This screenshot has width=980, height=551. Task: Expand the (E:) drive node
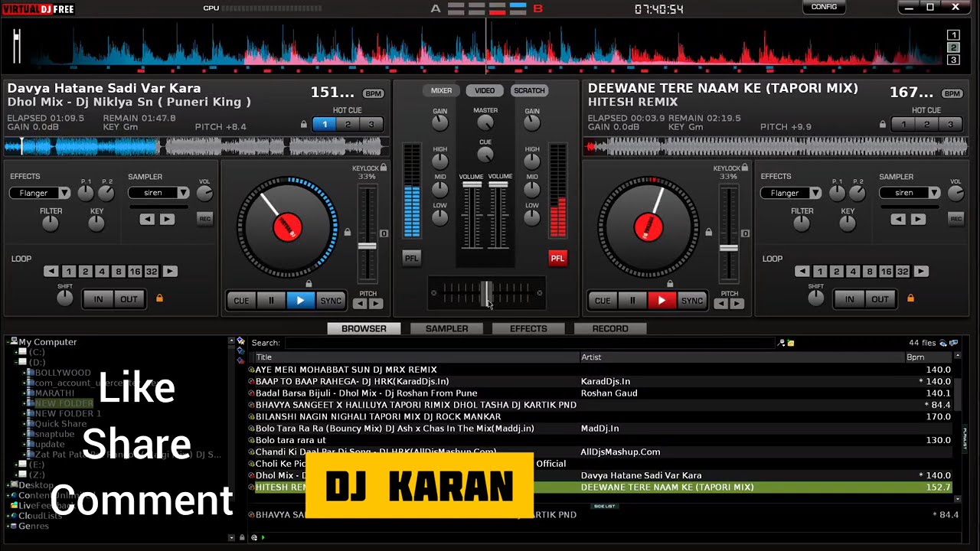click(x=16, y=465)
